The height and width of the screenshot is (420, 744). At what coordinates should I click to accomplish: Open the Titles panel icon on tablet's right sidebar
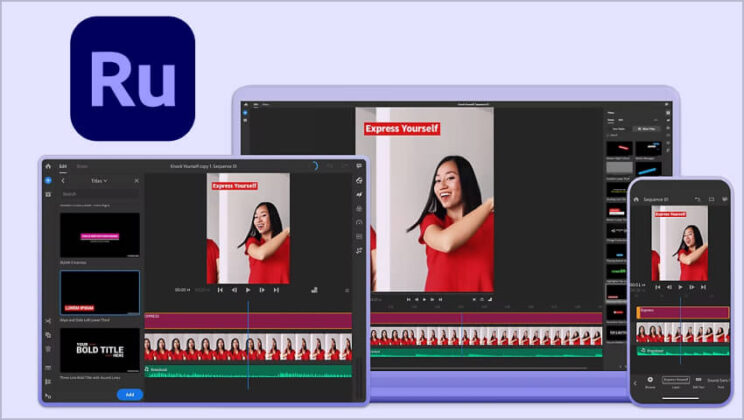click(x=358, y=180)
